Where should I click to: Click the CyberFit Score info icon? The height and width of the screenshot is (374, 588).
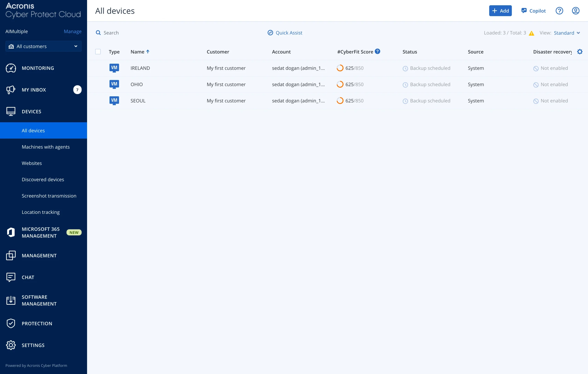coord(378,51)
